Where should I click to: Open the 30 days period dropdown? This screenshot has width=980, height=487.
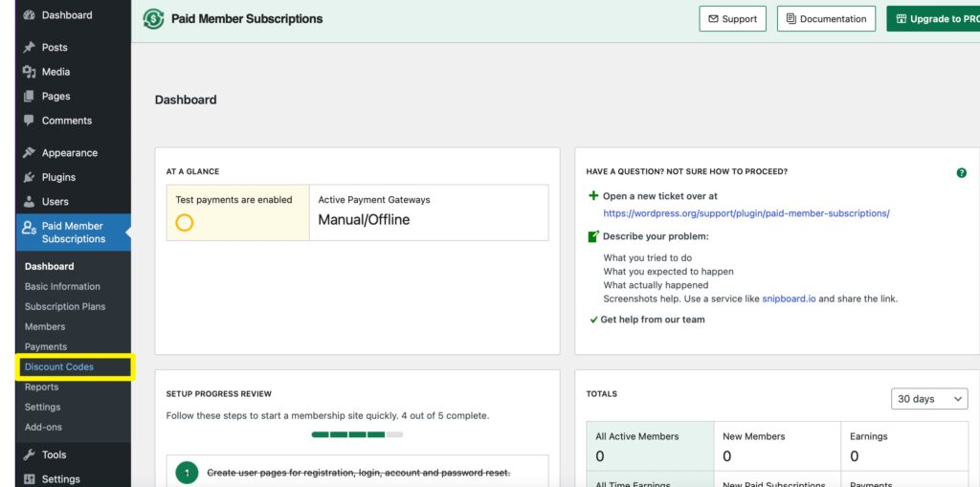pos(929,399)
